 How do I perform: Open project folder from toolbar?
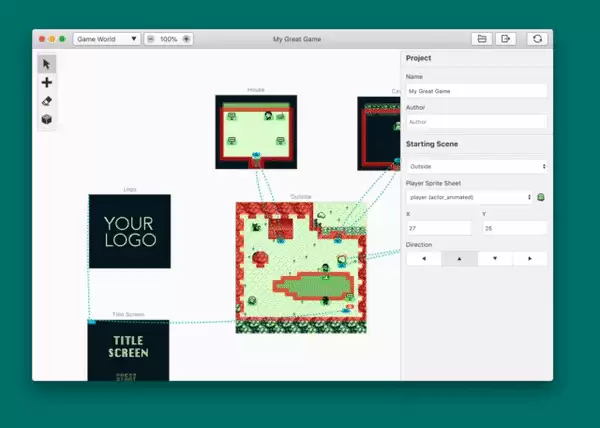482,39
